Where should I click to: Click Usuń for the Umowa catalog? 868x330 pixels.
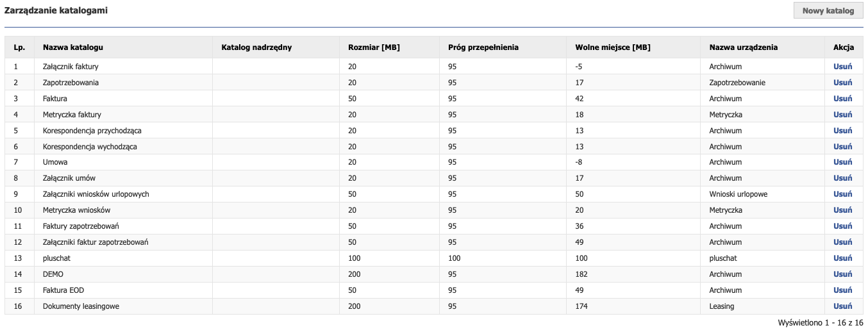[842, 162]
